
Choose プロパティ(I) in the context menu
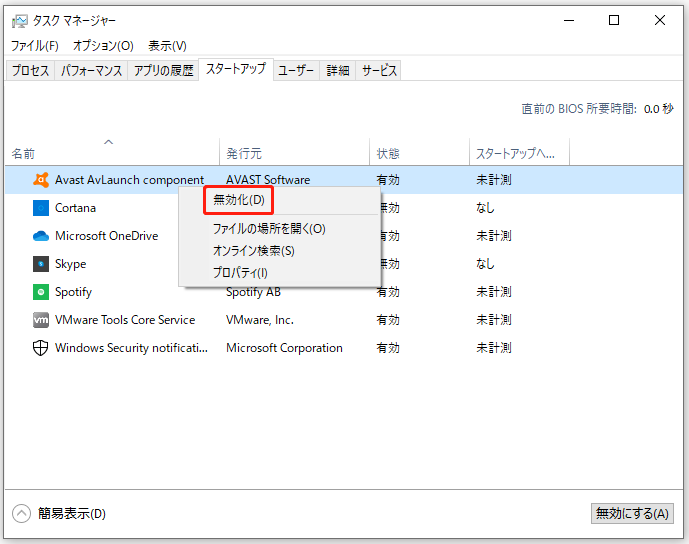click(240, 272)
